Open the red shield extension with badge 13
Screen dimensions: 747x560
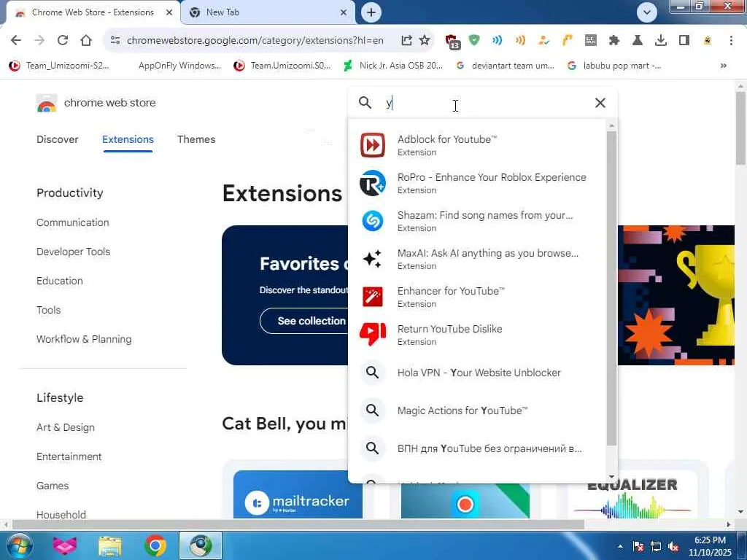tap(452, 42)
